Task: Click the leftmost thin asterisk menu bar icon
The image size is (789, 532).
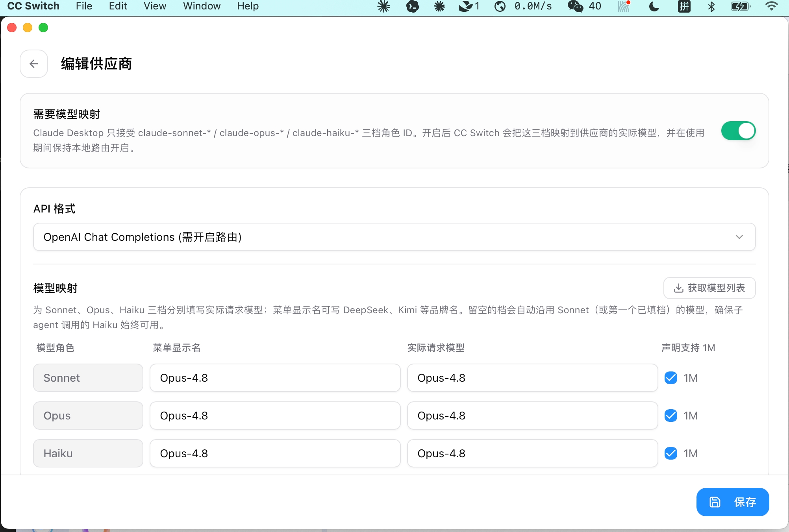Action: tap(383, 6)
